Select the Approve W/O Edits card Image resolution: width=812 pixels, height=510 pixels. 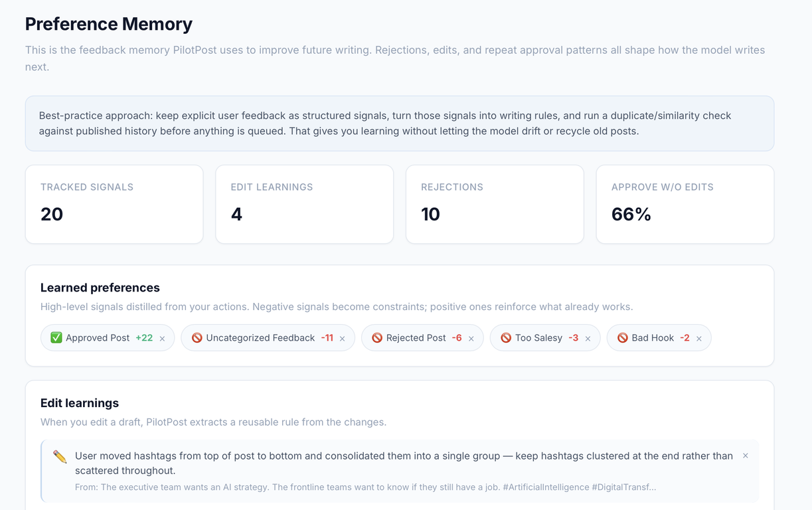685,205
